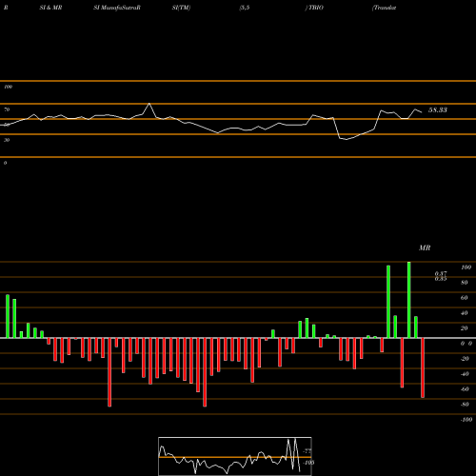
Task: Click the MR axis label -100
Action: click(466, 420)
